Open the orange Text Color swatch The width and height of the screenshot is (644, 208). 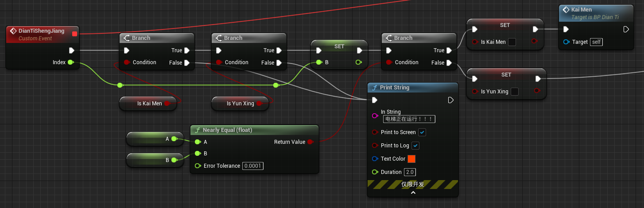point(411,159)
